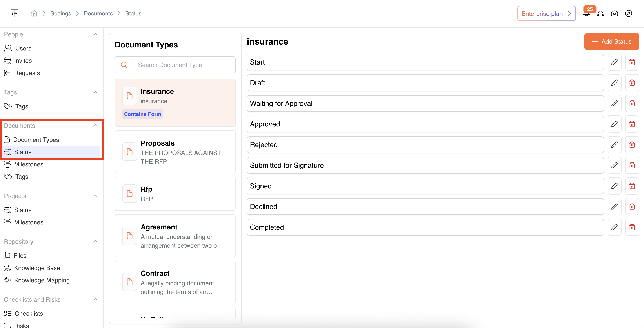Screen dimensions: 644x328
Task: Select the Proposals document type card
Action: coord(175,152)
